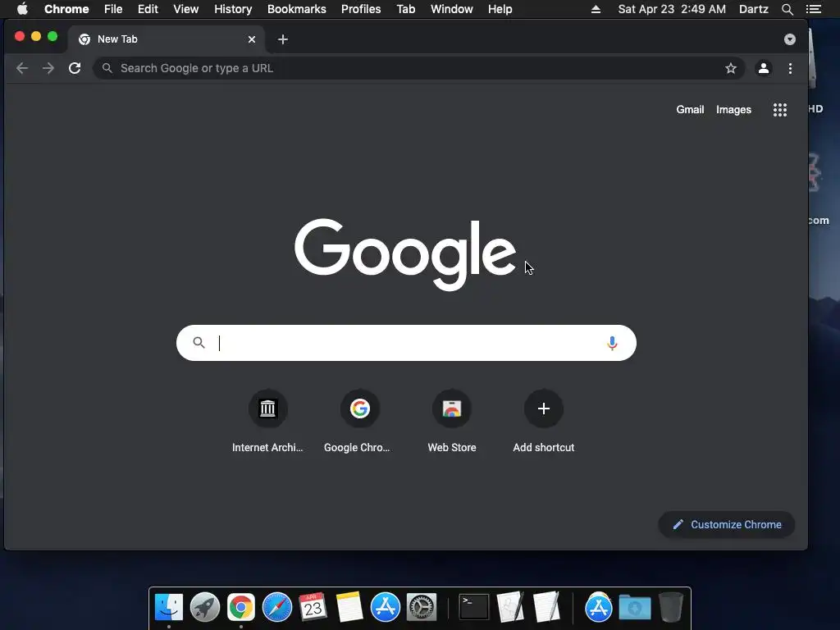This screenshot has width=840, height=630.
Task: Open the Gmail link
Action: (690, 110)
